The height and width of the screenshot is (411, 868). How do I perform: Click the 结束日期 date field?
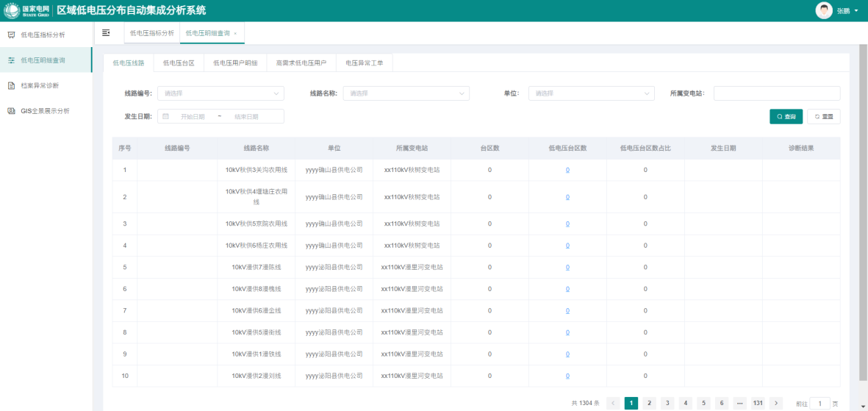(246, 116)
